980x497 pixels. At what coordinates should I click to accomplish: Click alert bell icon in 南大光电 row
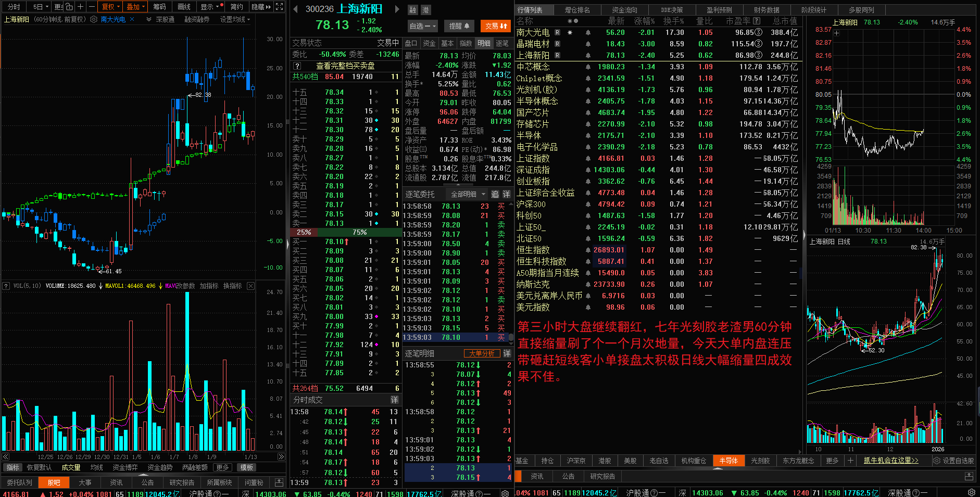588,32
